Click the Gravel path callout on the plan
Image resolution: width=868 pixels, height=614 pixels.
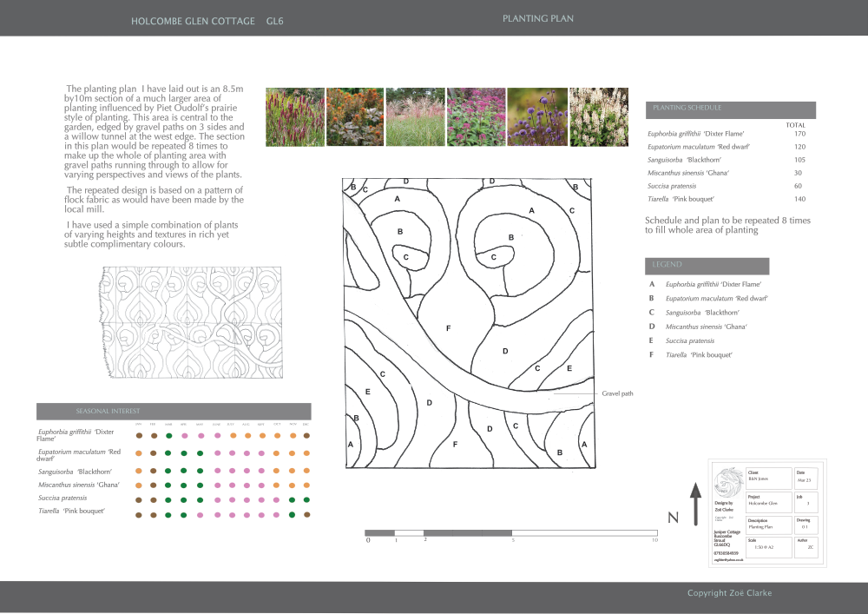(618, 393)
